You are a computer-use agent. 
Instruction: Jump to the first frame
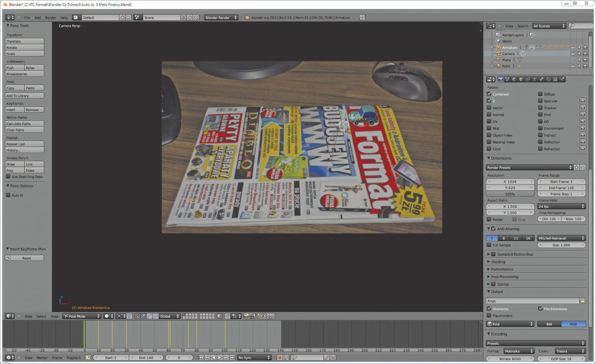201,357
